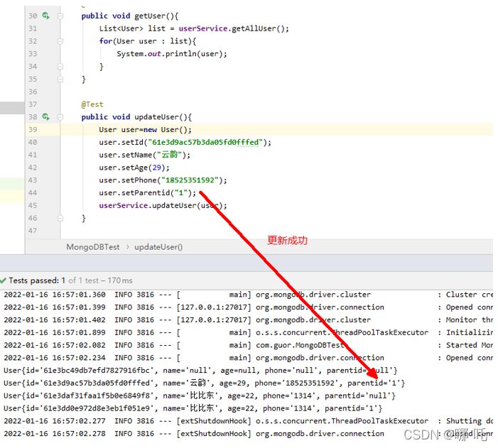The image size is (498, 448).
Task: Click console output for user 61e3daf31faa1f5b0e6849f8
Action: tap(200, 395)
